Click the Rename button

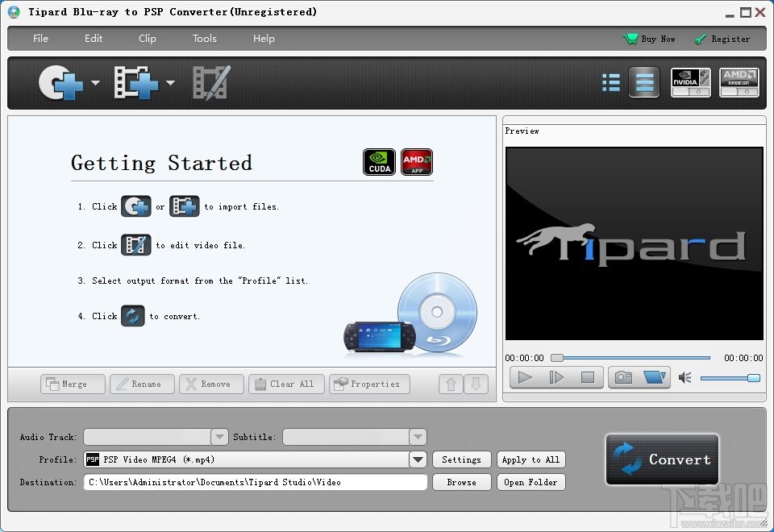(142, 384)
